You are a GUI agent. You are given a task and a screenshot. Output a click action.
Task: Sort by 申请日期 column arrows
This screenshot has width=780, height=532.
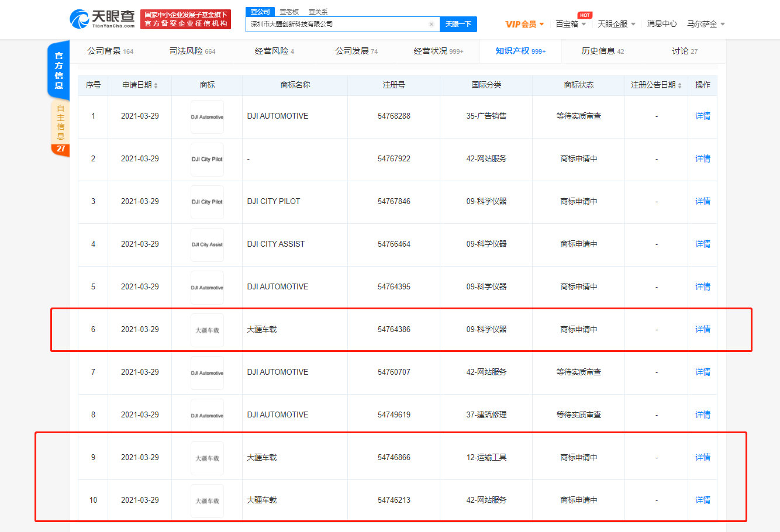coord(156,86)
